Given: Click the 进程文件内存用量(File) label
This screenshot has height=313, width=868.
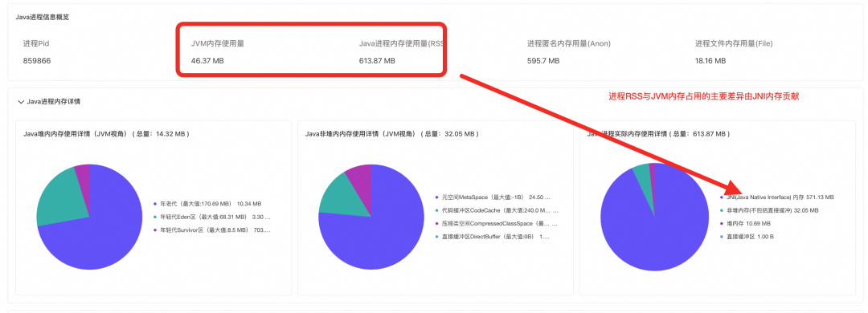Looking at the screenshot, I should coord(734,43).
